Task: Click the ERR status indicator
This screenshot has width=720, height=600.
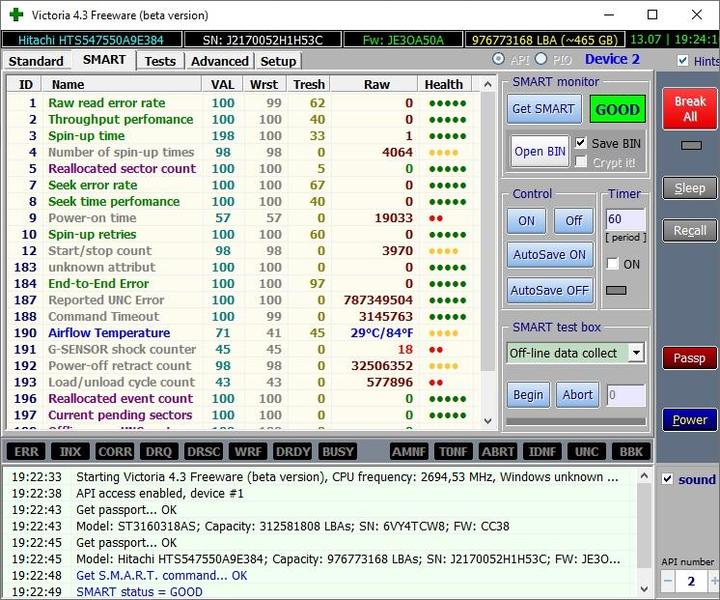Action: pyautogui.click(x=27, y=452)
